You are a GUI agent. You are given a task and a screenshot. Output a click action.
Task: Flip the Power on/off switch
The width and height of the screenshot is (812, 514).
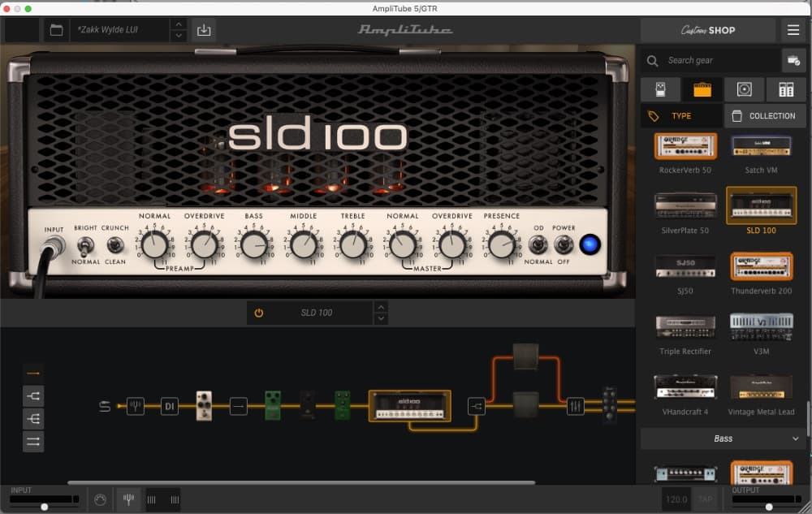pos(564,244)
